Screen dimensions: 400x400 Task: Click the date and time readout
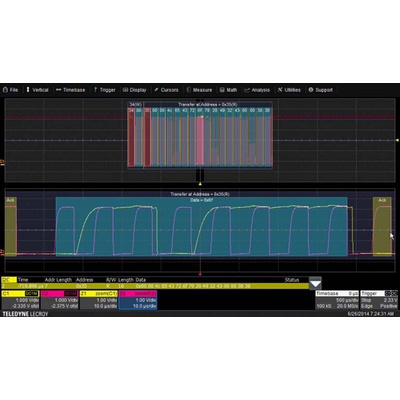tap(371, 314)
